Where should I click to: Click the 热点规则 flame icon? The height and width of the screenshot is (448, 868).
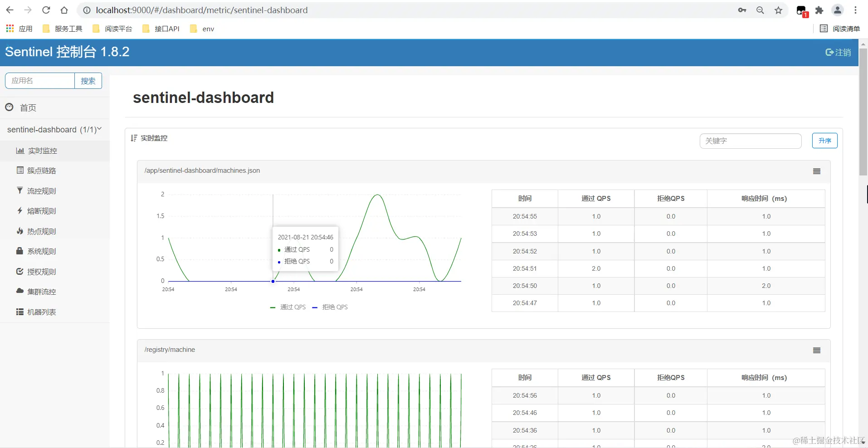coord(20,231)
